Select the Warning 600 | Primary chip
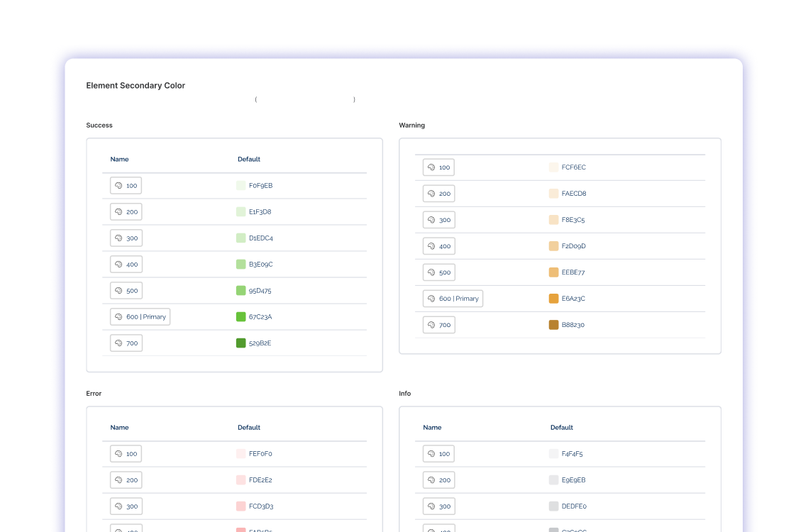 pyautogui.click(x=453, y=299)
